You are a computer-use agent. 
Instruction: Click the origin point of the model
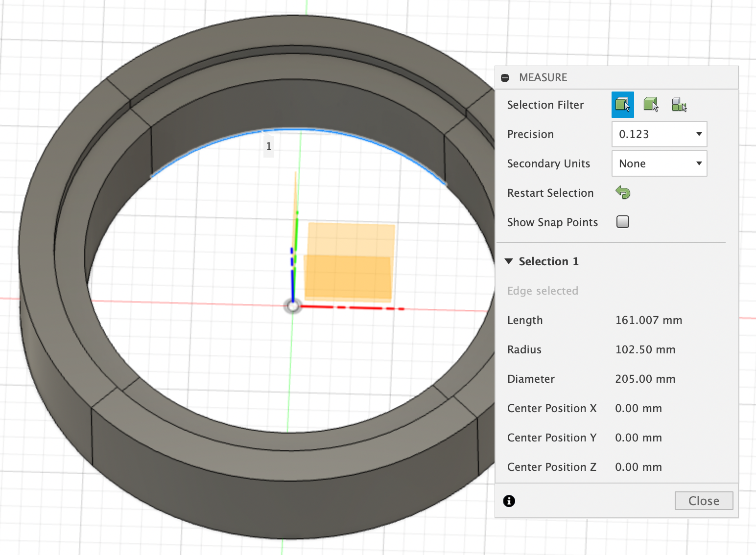pos(293,306)
